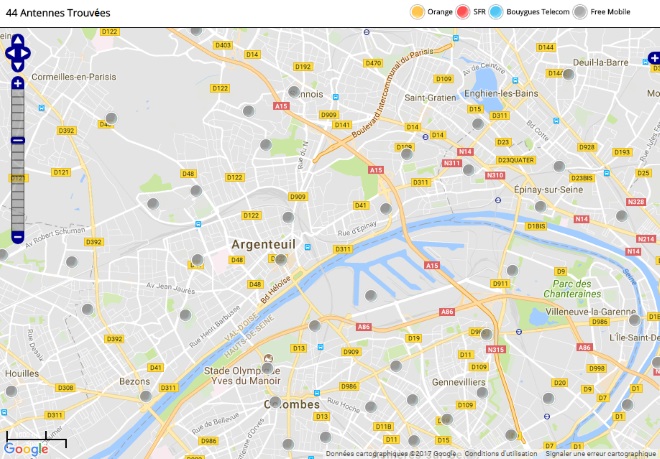This screenshot has width=660, height=459.
Task: Toggle the Bouygues Telecom operator filter
Action: pos(530,12)
